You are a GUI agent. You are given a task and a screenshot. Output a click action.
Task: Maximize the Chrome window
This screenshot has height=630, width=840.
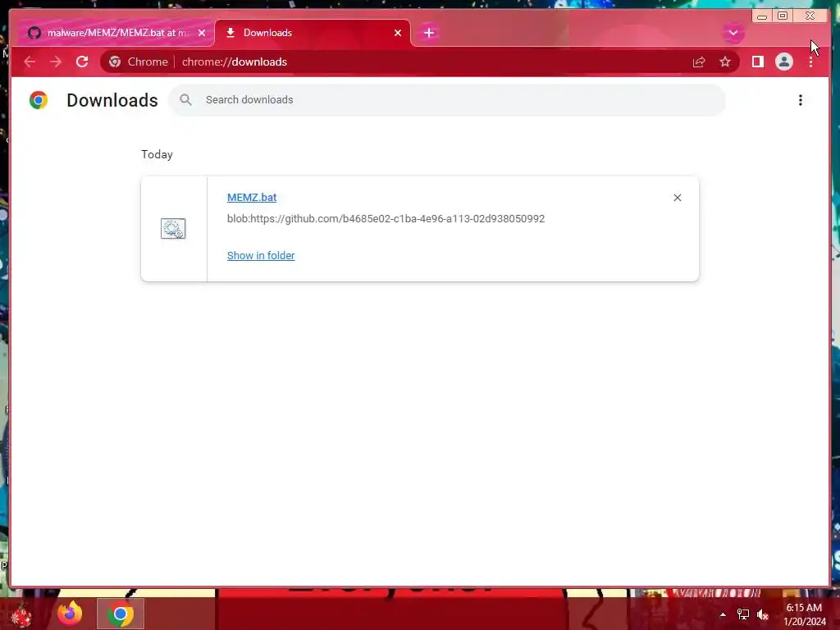[x=783, y=16]
